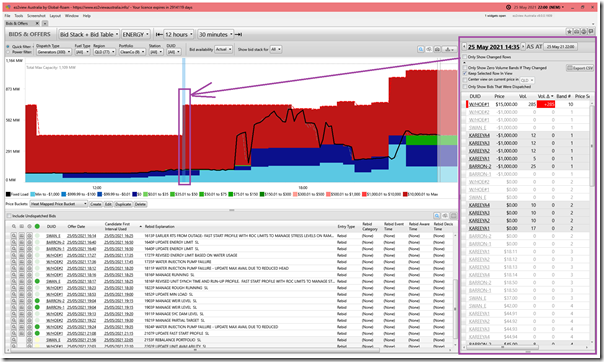Click the Edit price bucket button

click(x=109, y=204)
